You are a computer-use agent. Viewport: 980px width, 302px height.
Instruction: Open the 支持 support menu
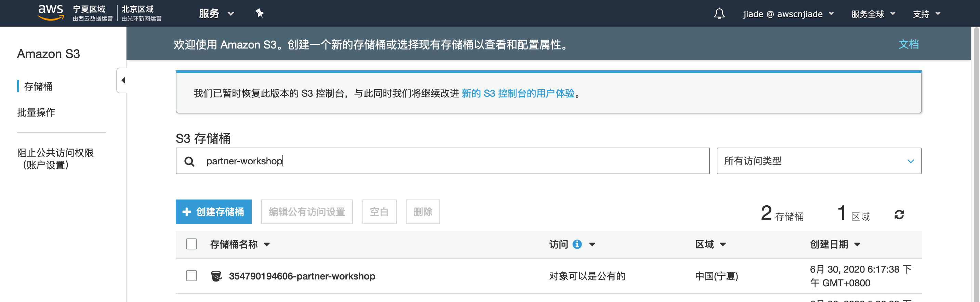tap(926, 14)
